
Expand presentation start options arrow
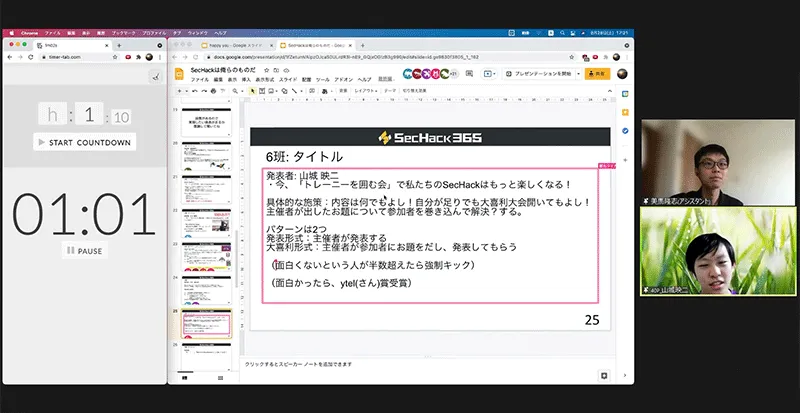[579, 74]
